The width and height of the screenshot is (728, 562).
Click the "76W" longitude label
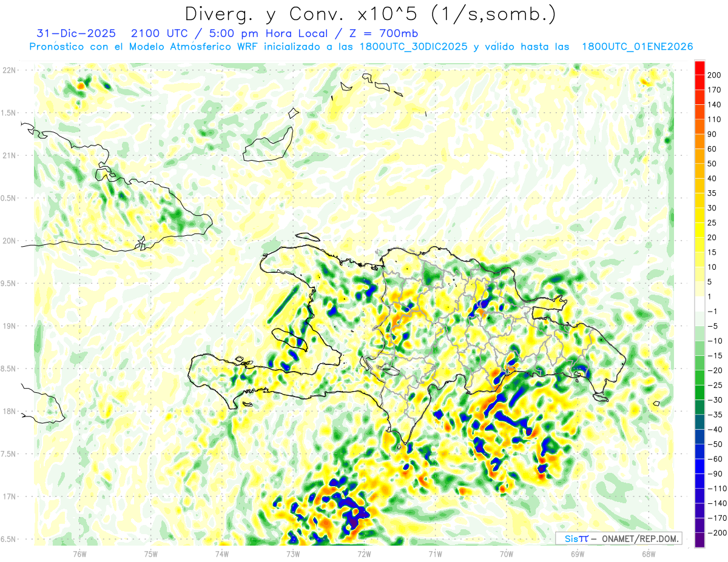pyautogui.click(x=79, y=554)
